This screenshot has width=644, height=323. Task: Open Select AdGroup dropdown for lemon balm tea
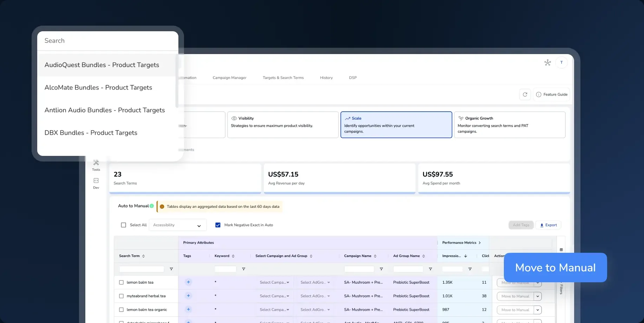(315, 282)
